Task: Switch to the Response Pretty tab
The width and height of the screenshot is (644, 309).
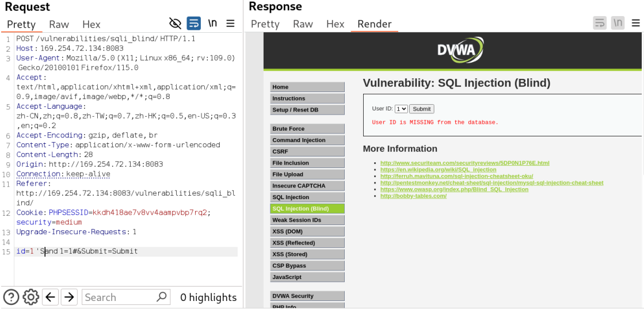Action: coord(265,24)
